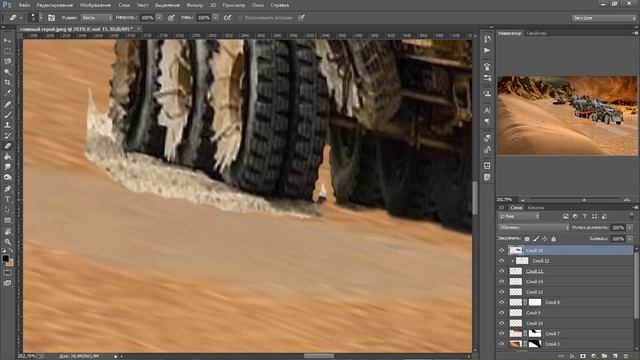
Task: Open the Изображение menu
Action: pyautogui.click(x=96, y=5)
